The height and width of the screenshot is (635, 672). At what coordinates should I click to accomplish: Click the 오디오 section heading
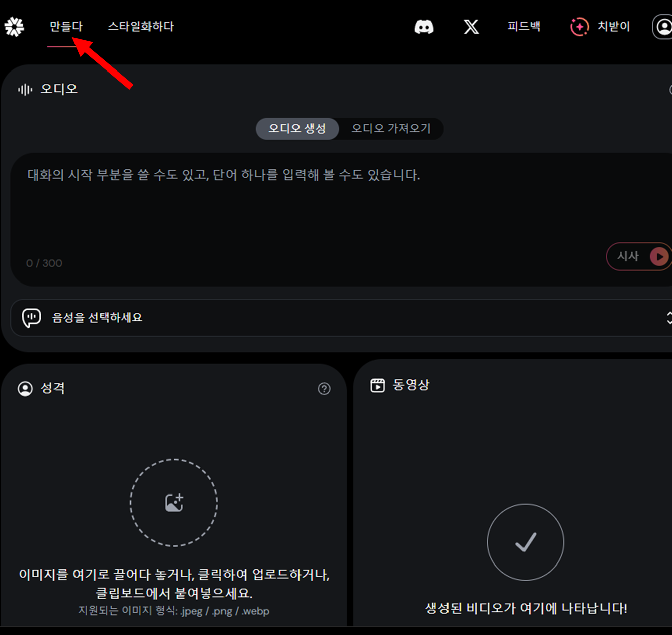tap(59, 89)
